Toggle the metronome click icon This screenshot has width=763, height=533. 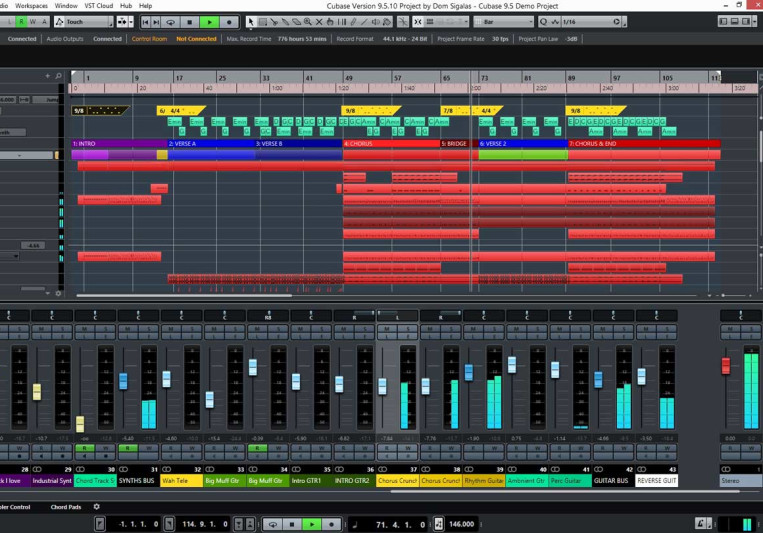click(x=701, y=524)
